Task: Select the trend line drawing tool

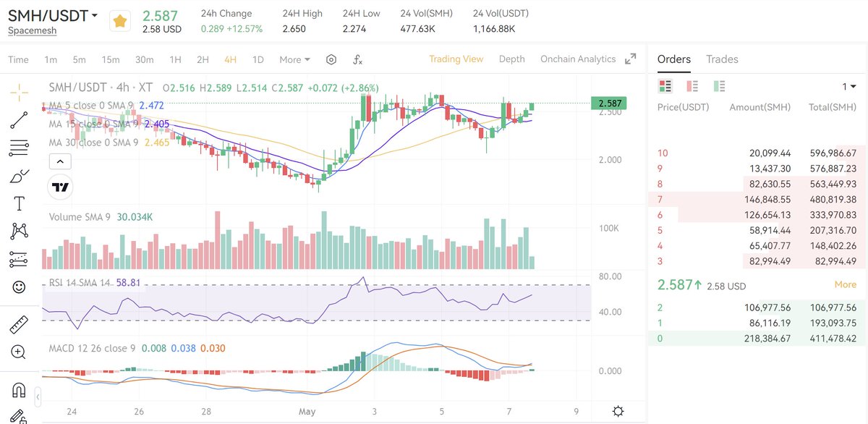Action: 20,121
